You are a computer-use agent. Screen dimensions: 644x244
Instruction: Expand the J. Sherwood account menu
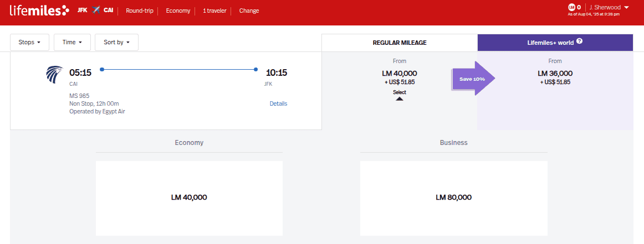[609, 7]
